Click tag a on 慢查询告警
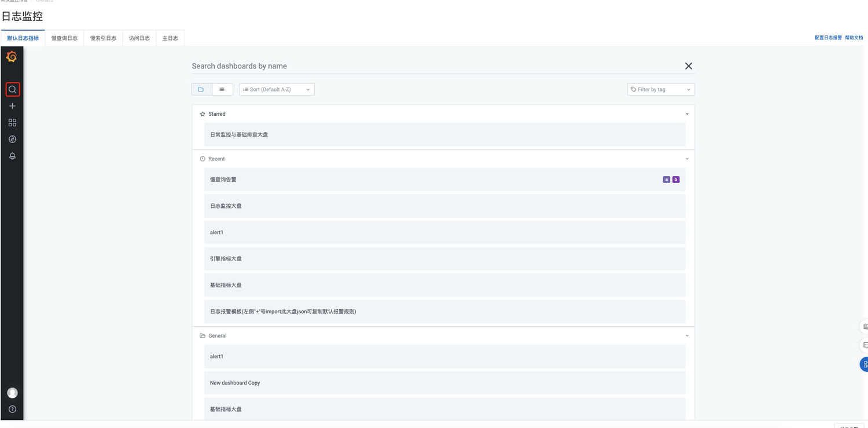Screen dimensions: 868x428 (667, 180)
